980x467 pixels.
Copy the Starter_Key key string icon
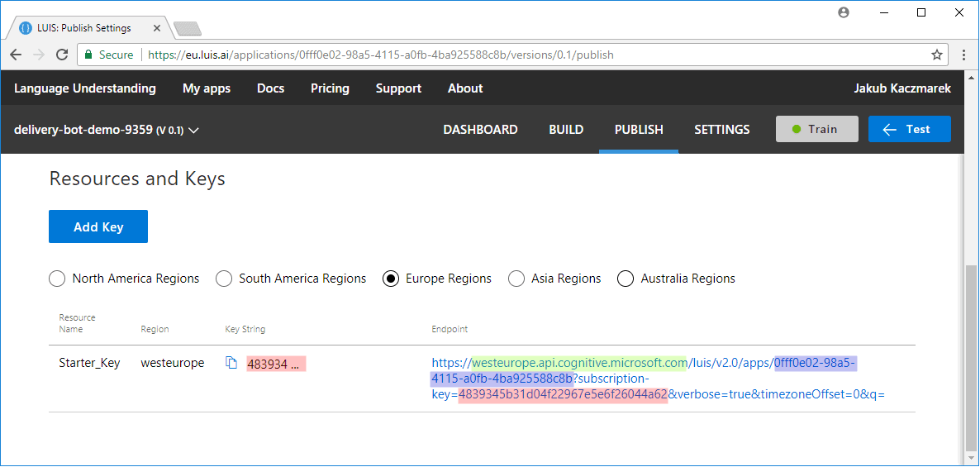231,363
